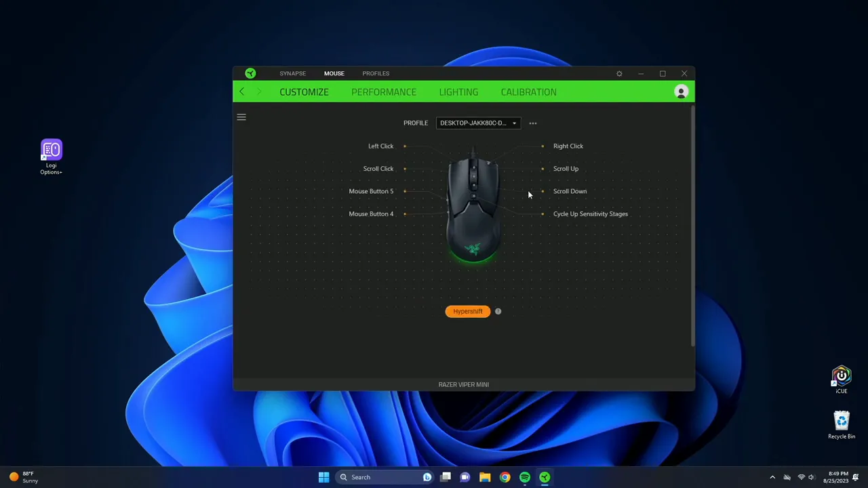Click the back navigation arrow

(x=242, y=91)
